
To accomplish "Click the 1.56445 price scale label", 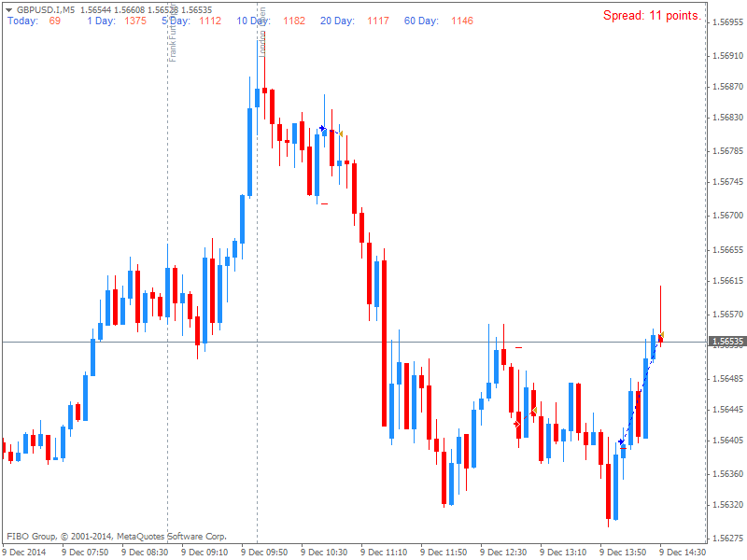I will pyautogui.click(x=727, y=410).
